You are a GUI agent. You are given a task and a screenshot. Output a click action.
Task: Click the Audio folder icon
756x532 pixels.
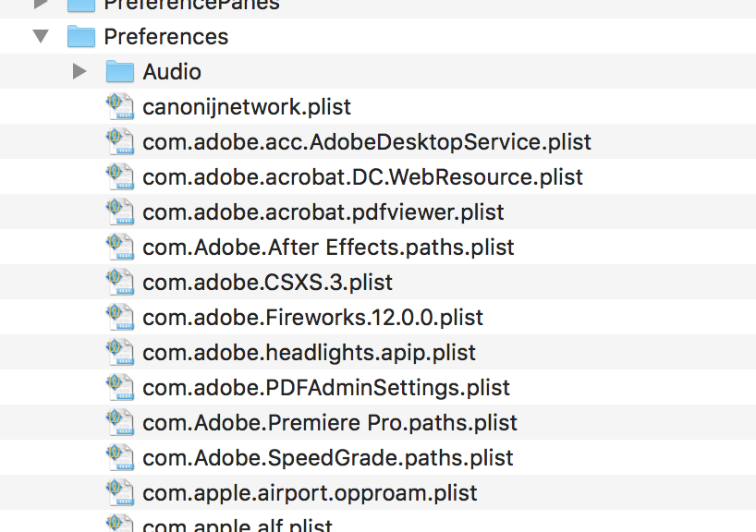click(x=121, y=71)
